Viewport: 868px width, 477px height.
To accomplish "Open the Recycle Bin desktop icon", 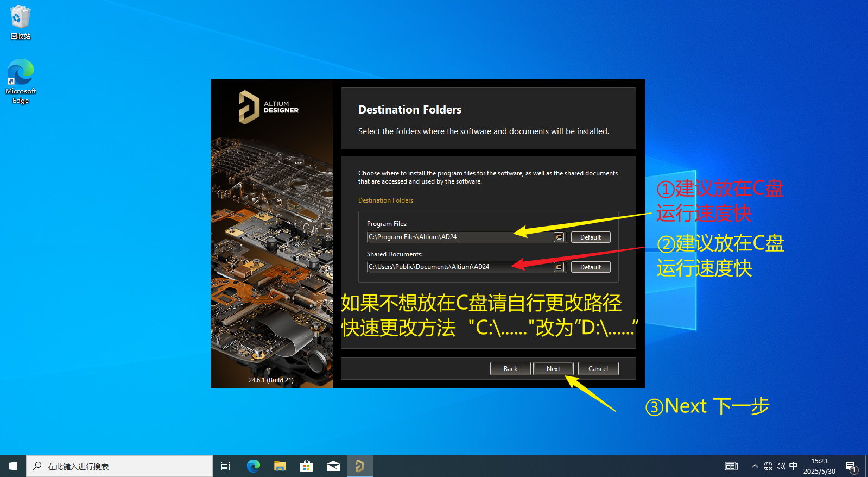I will coord(21,22).
